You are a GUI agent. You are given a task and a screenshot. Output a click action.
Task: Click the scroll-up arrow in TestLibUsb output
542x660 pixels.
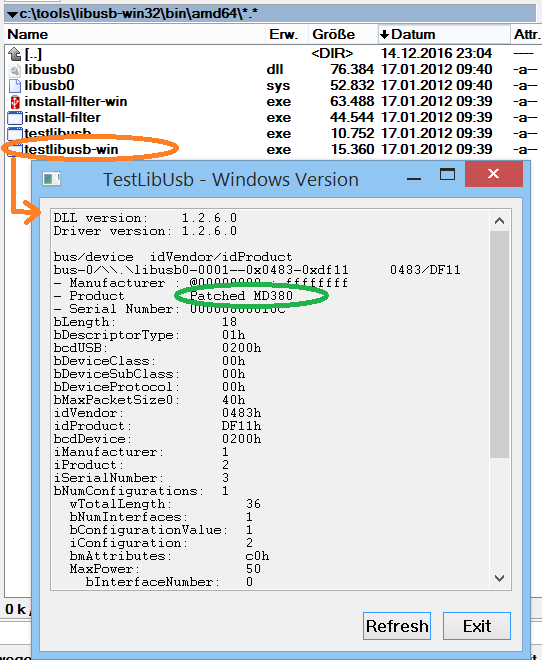tap(499, 221)
